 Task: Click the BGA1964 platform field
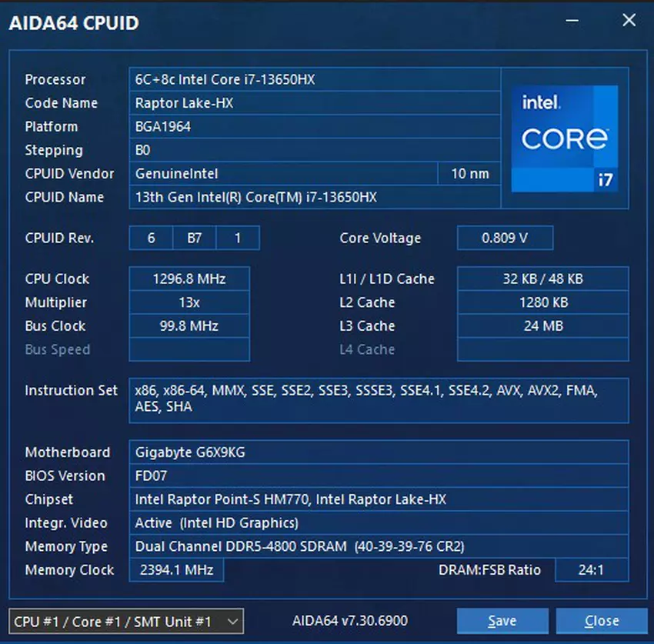314,127
